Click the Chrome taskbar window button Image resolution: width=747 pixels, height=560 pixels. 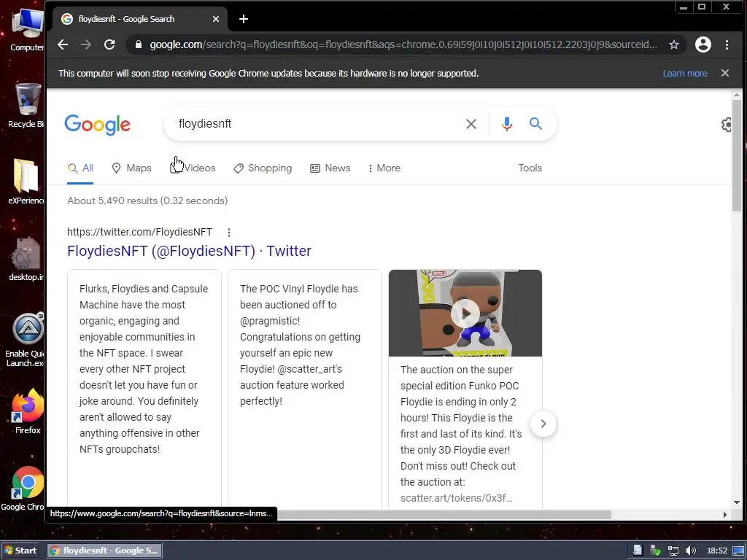tap(105, 551)
